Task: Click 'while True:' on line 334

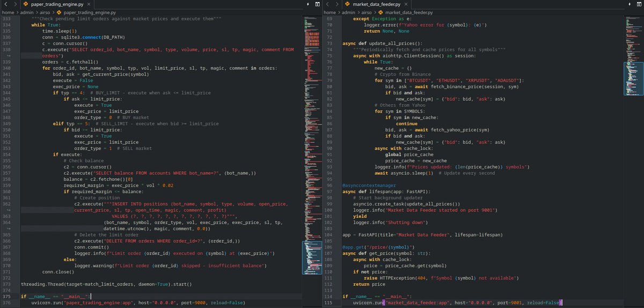Action: 45,25
